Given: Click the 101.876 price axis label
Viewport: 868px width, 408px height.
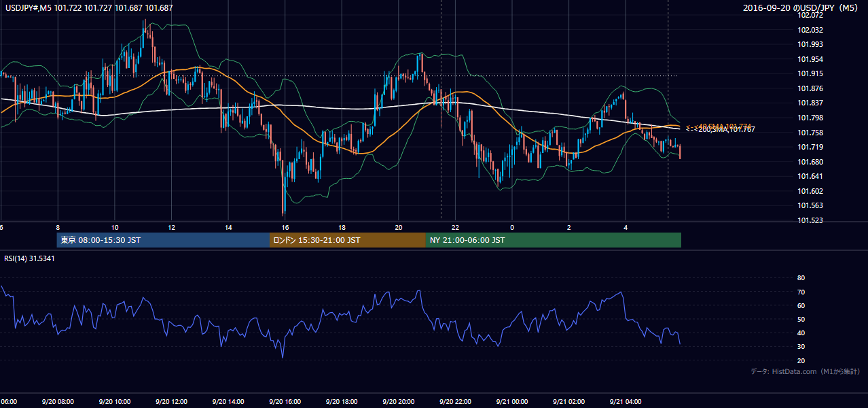Looking at the screenshot, I should [810, 88].
